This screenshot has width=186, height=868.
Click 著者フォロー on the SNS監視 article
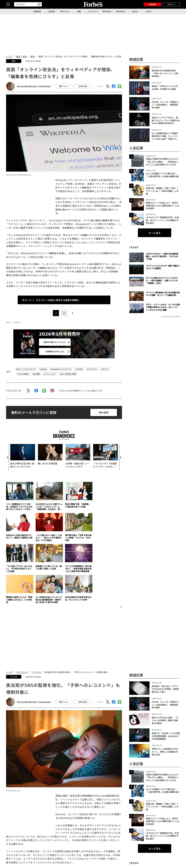[64, 702]
